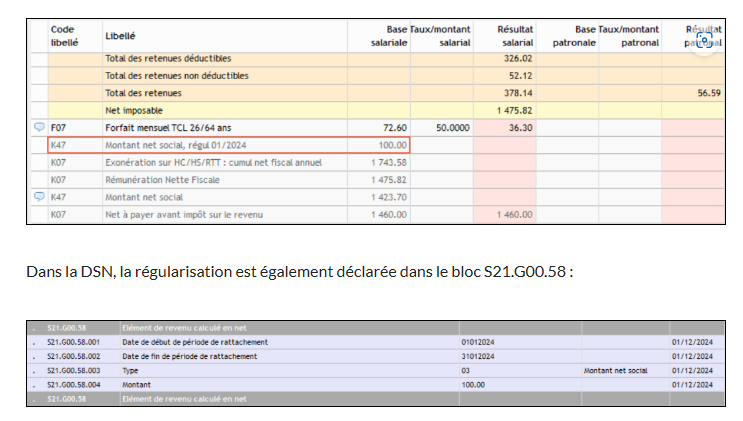The height and width of the screenshot is (421, 743).
Task: Click the value 326.02
Action: tap(518, 58)
